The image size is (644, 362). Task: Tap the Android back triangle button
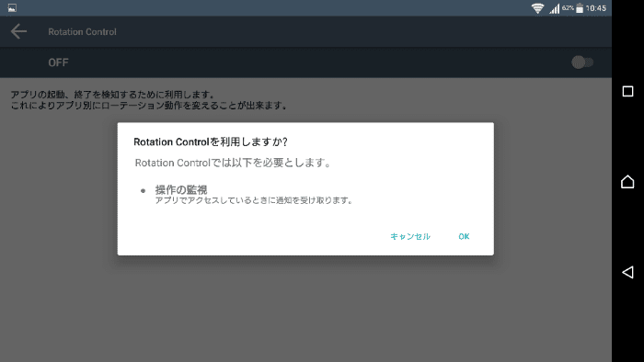[x=627, y=272]
